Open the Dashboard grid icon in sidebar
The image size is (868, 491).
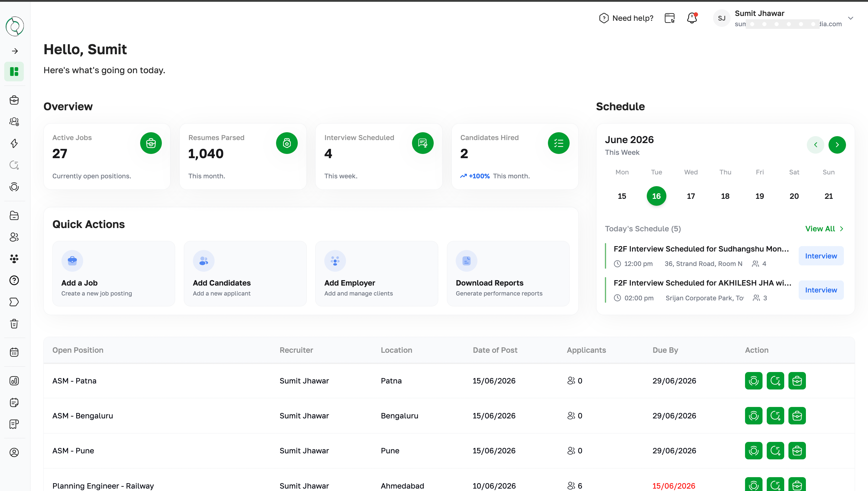(14, 71)
